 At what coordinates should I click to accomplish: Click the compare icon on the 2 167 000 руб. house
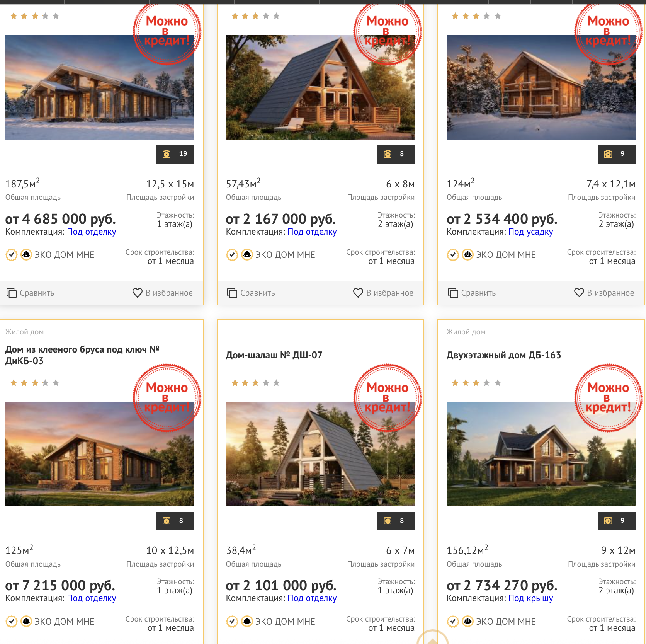(x=232, y=293)
